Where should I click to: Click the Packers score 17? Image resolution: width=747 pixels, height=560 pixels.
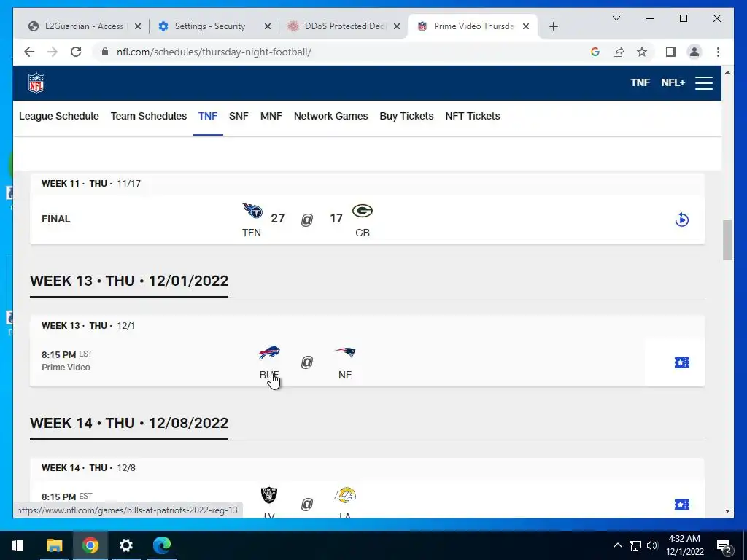(336, 219)
